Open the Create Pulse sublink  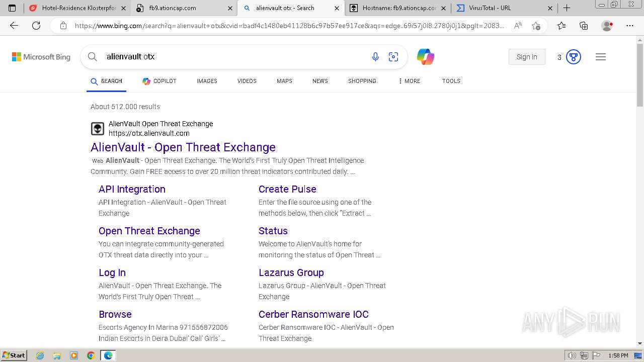click(x=287, y=189)
